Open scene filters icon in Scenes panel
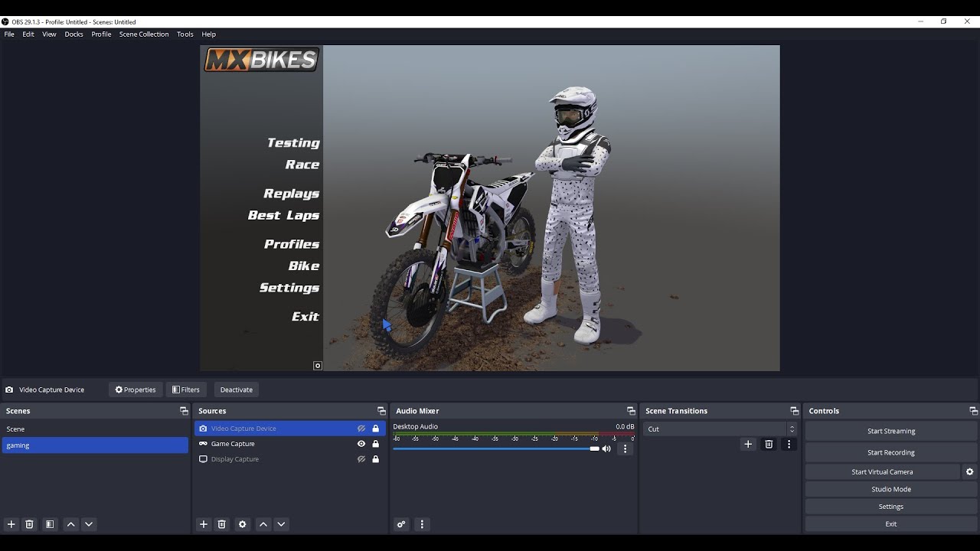This screenshot has height=551, width=980. pos(50,524)
